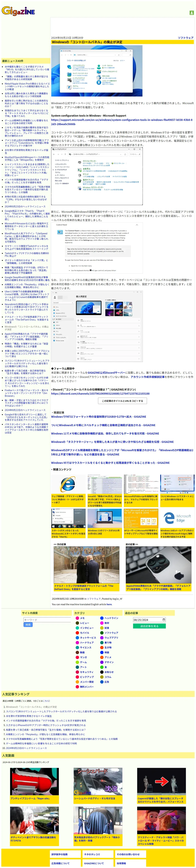Viewport: 196px width, 868px height.
Task: Click the 検索 search button
Action: (28, 624)
